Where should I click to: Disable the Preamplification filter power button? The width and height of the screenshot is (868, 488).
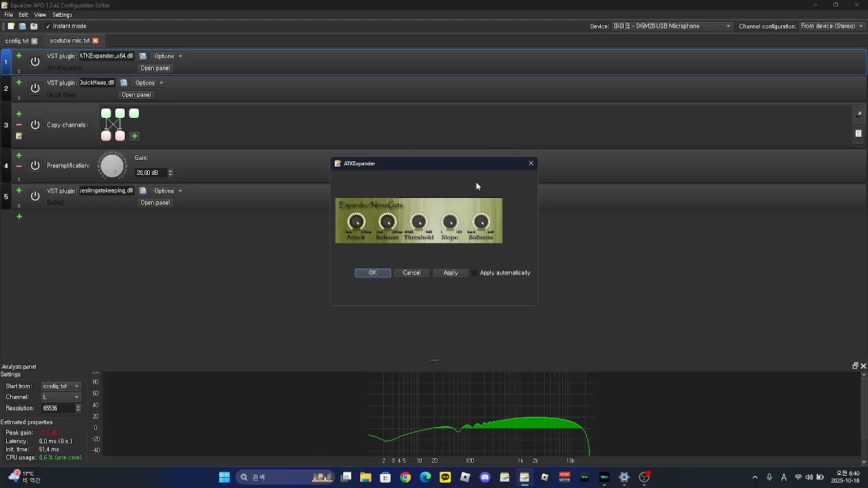(x=35, y=165)
